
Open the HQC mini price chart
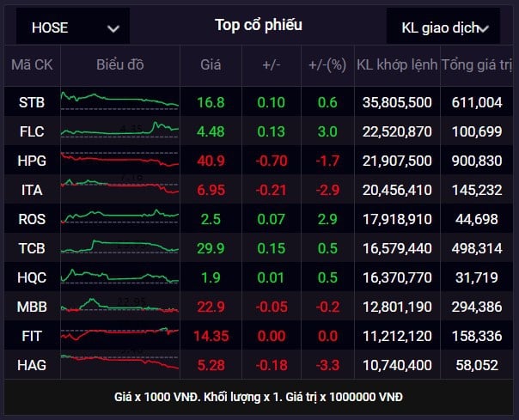[119, 277]
